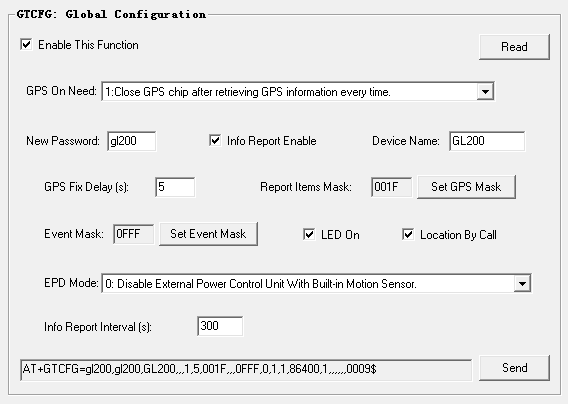The width and height of the screenshot is (568, 404).
Task: Toggle Location By Call checkbox
Action: pos(408,234)
